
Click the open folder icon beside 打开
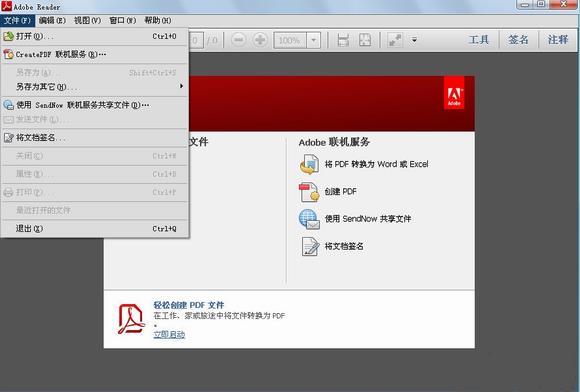(9, 36)
